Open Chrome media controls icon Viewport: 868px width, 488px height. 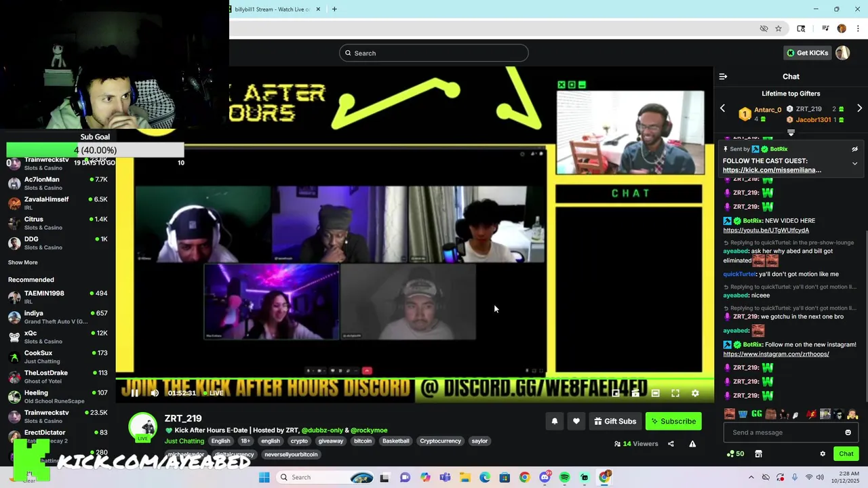[x=825, y=28]
